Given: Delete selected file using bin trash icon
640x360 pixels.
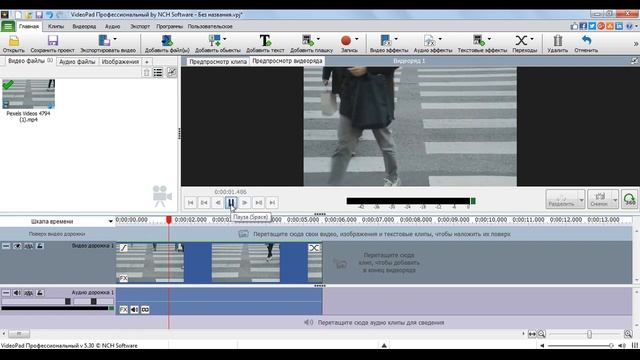Looking at the screenshot, I should (147, 73).
